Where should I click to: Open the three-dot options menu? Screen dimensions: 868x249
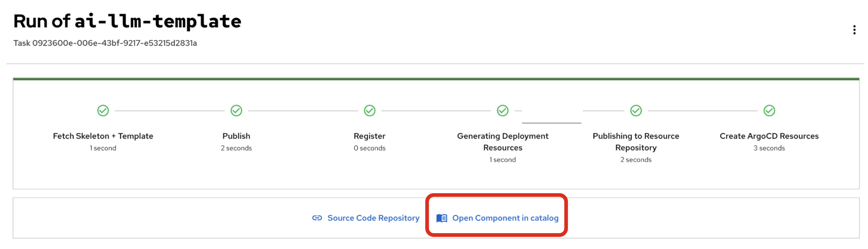pos(854,30)
